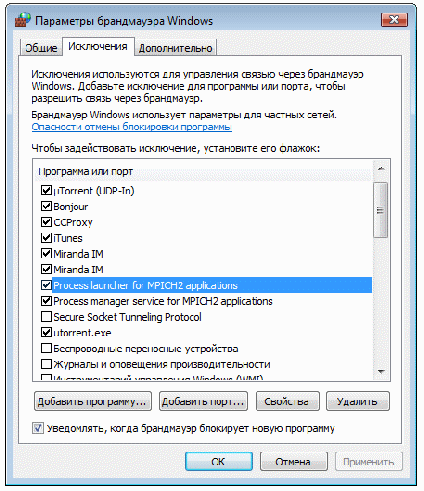Click the Добавить программу button
This screenshot has width=424, height=491.
tap(93, 401)
